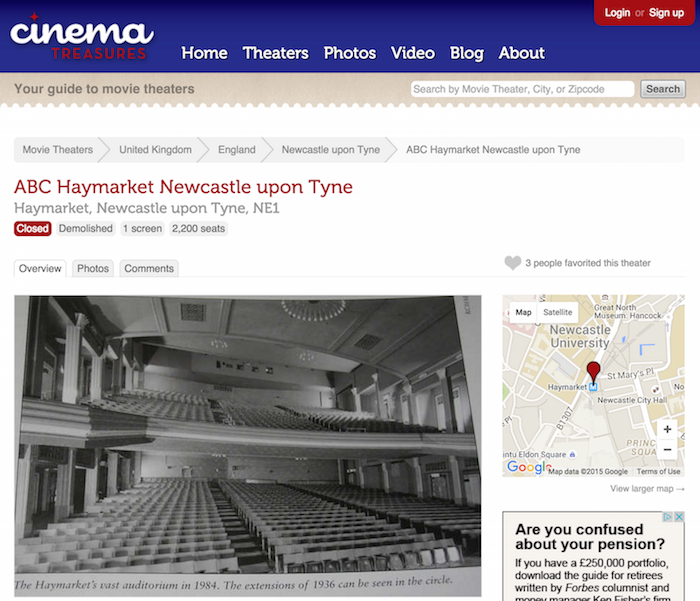The width and height of the screenshot is (700, 601).
Task: Click the Google logo on the map
Action: [x=528, y=467]
